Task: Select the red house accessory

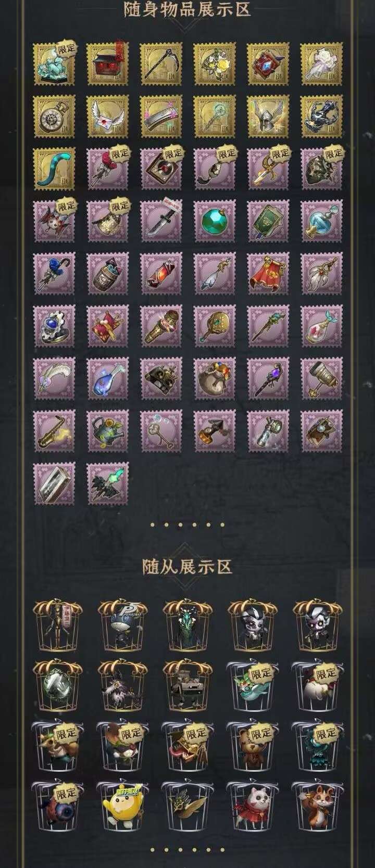Action: pyautogui.click(x=108, y=64)
